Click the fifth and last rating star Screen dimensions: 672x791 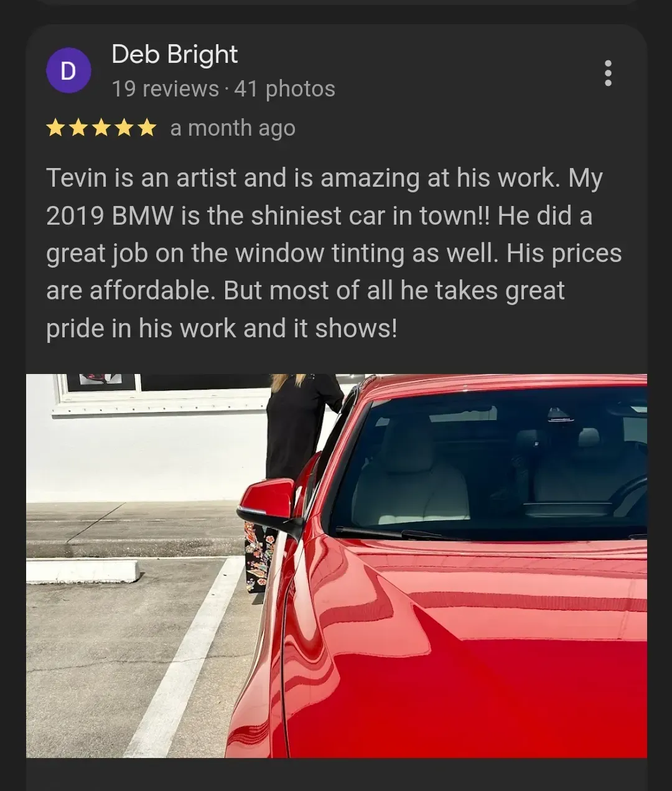[147, 128]
